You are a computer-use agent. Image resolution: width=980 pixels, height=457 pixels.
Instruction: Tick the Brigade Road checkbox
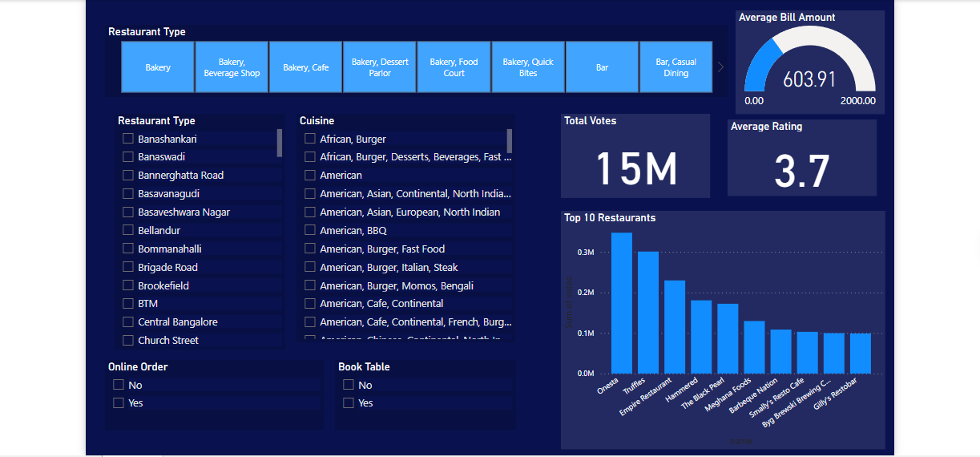pos(128,267)
